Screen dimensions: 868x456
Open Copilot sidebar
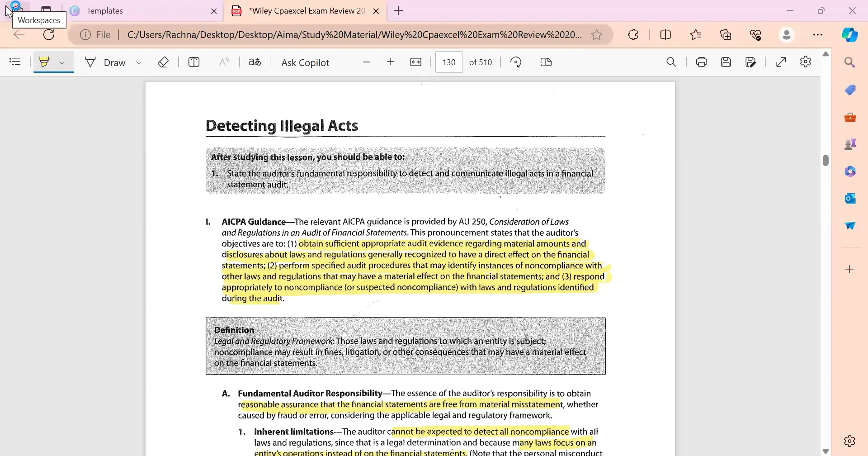click(x=850, y=35)
